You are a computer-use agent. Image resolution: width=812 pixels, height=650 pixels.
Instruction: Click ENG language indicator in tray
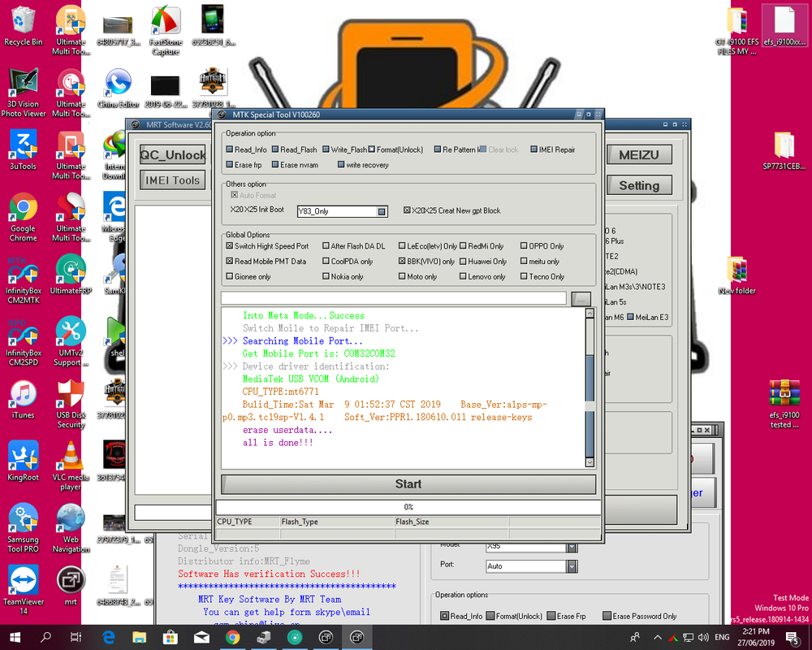(x=723, y=637)
